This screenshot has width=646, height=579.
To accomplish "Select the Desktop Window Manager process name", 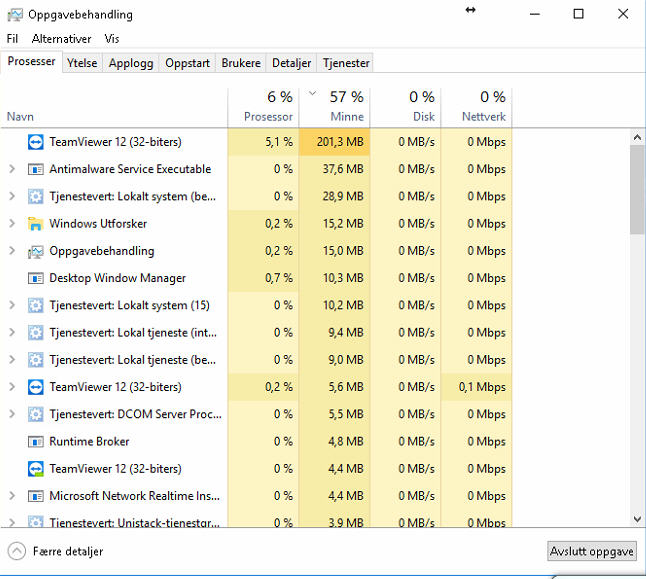I will (117, 278).
